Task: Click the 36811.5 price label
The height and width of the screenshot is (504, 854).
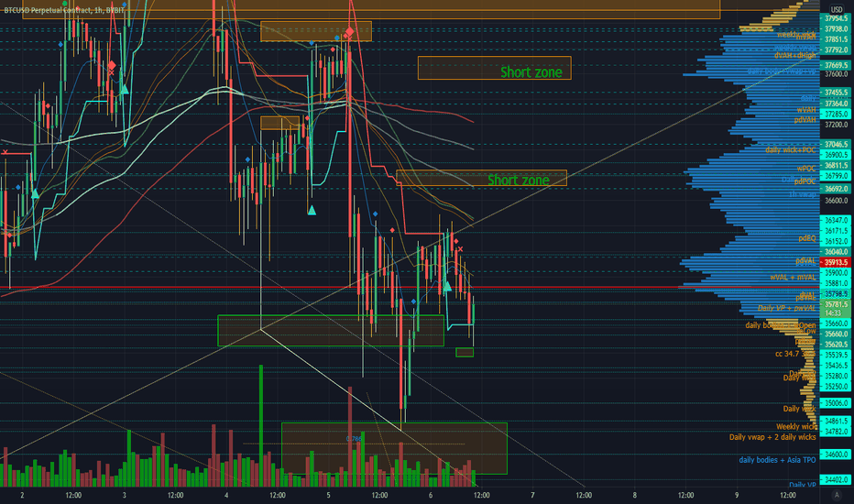Action: [x=836, y=165]
